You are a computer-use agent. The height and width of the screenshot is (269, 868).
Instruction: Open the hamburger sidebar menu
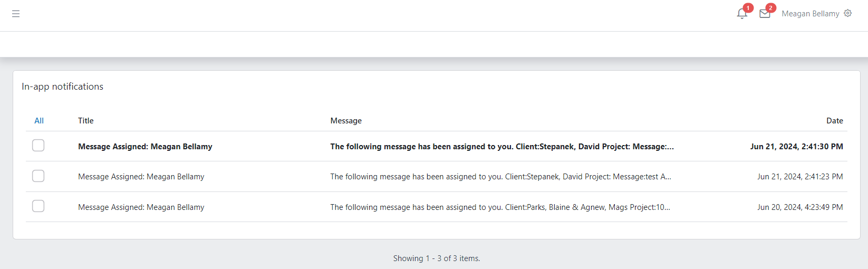click(16, 14)
